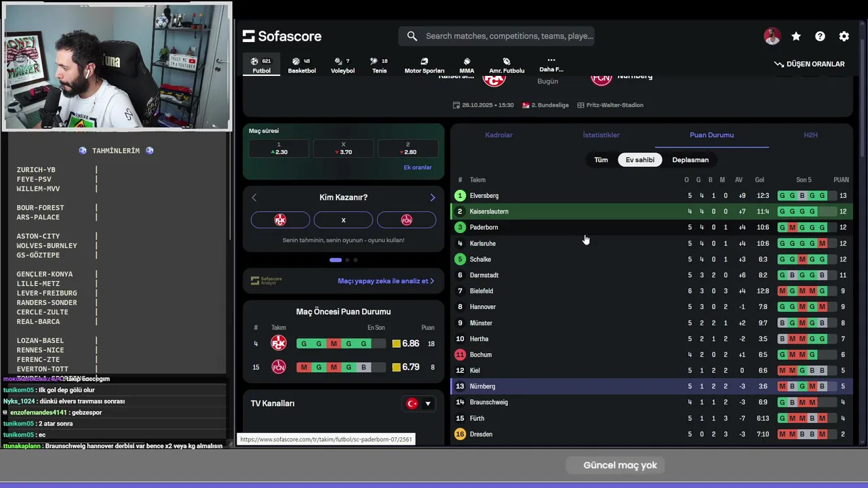
Task: Open Karlsruhe team in standings
Action: (483, 243)
